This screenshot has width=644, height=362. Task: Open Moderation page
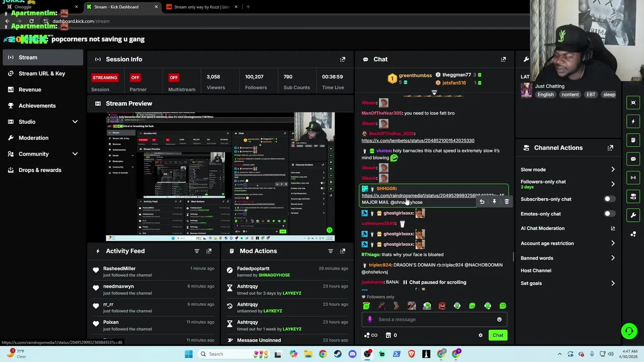tap(42, 138)
